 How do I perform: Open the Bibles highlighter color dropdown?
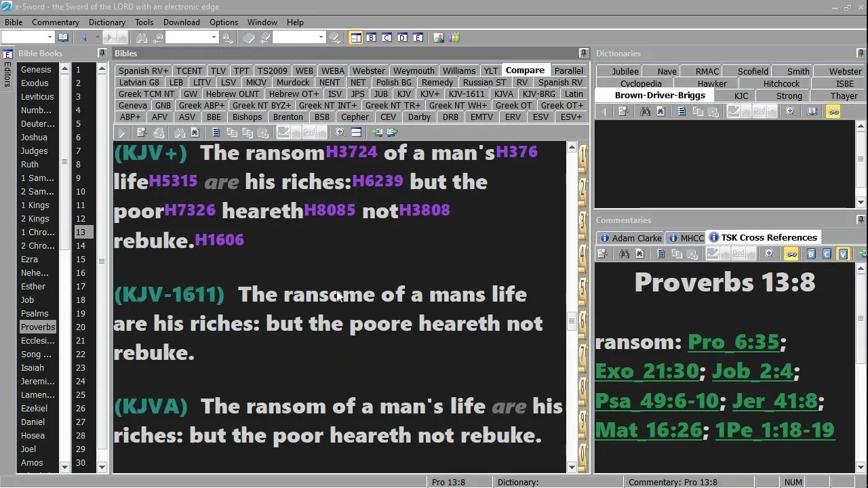pos(296,132)
